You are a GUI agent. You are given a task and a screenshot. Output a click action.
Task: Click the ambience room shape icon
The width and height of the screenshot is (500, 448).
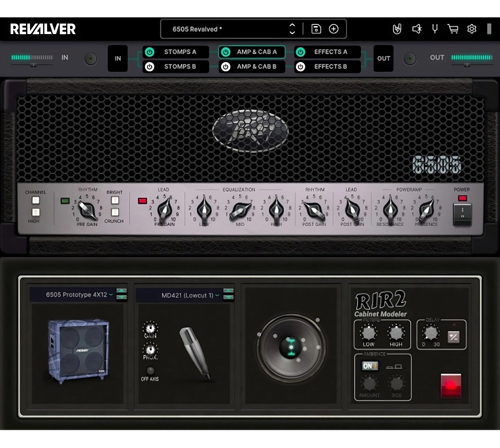point(394,367)
